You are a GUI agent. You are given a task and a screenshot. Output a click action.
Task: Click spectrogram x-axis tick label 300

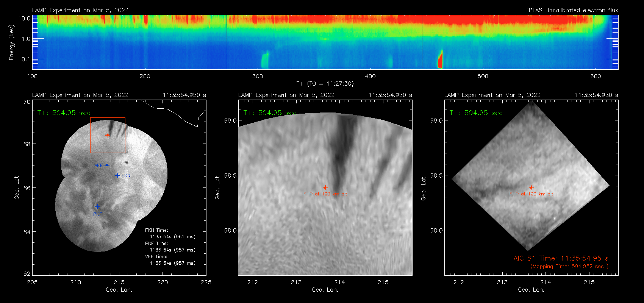258,76
